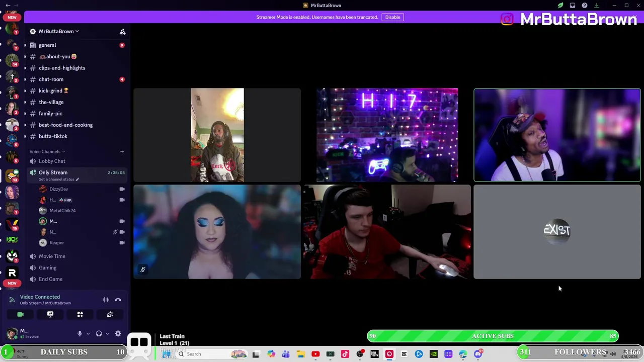Open server with red V icon
Image resolution: width=644 pixels, height=362 pixels.
12,224
